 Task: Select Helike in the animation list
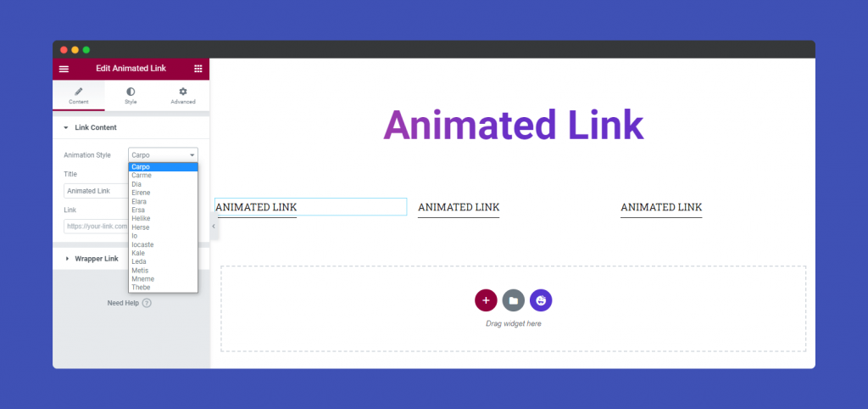[x=163, y=218]
